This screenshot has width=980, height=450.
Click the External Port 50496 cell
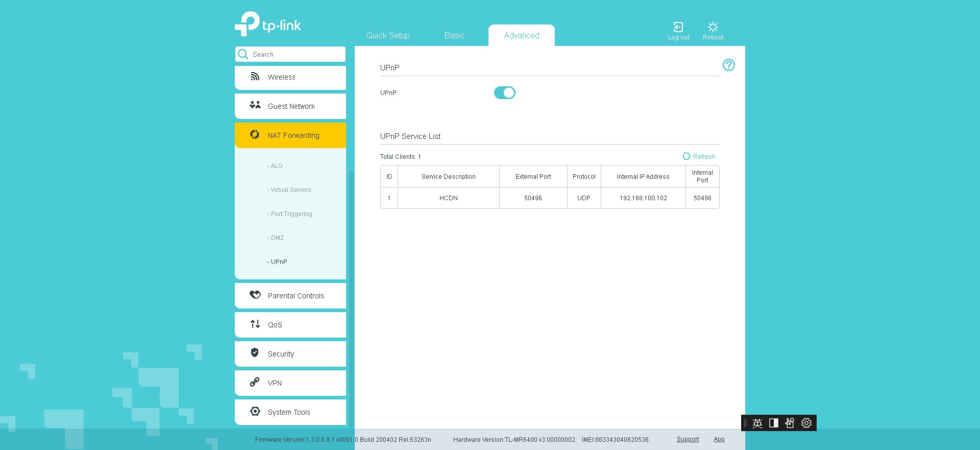pos(533,198)
